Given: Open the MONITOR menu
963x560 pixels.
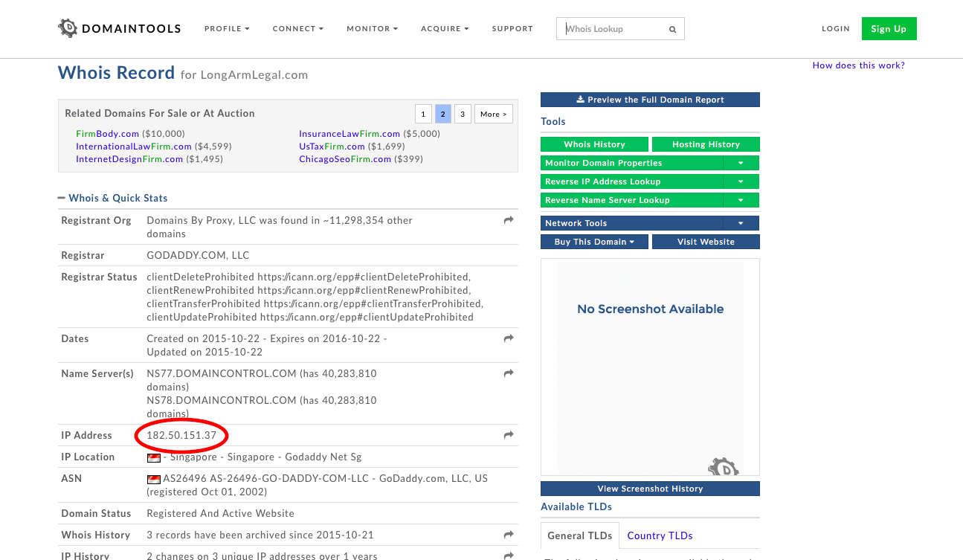Looking at the screenshot, I should [x=373, y=29].
